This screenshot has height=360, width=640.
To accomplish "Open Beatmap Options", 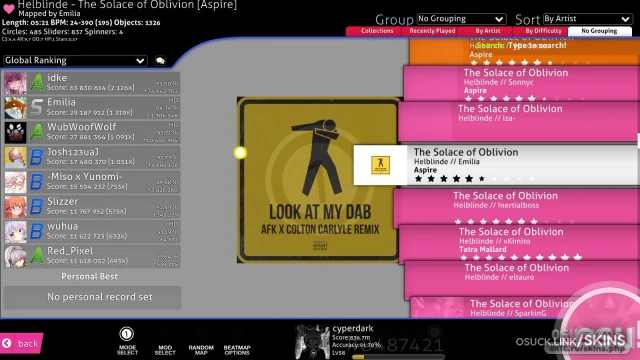I will coord(237,350).
